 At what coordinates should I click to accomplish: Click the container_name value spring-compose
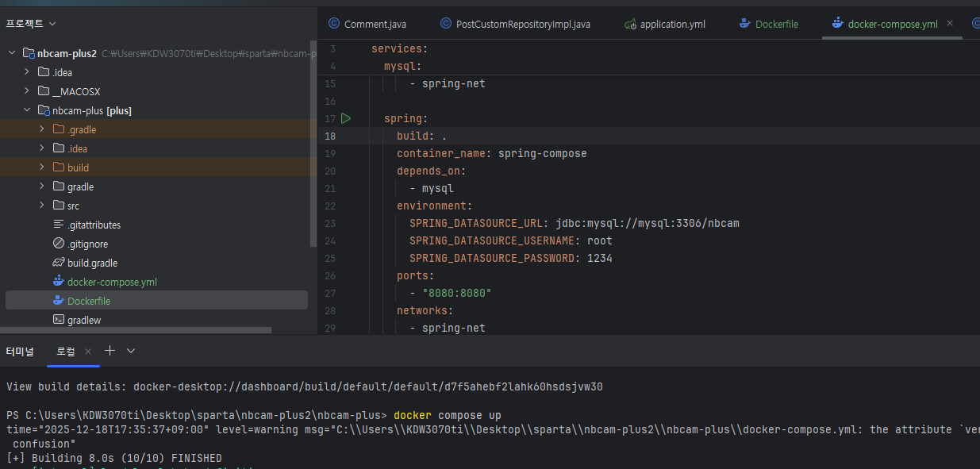pos(543,153)
